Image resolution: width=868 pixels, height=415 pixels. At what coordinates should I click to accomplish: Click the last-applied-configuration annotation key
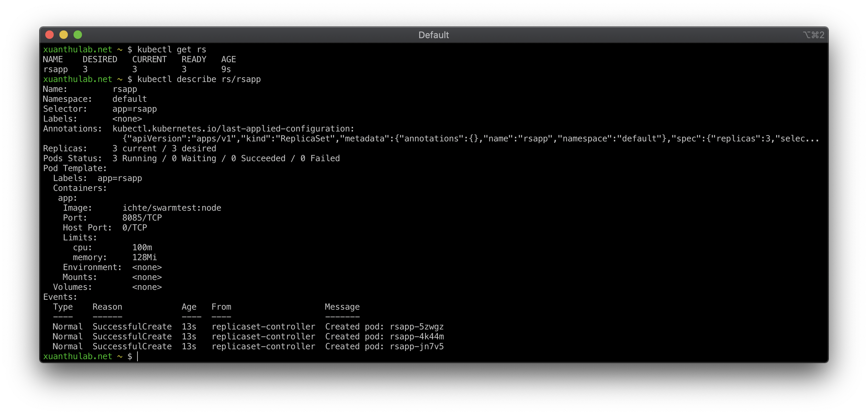(x=233, y=129)
